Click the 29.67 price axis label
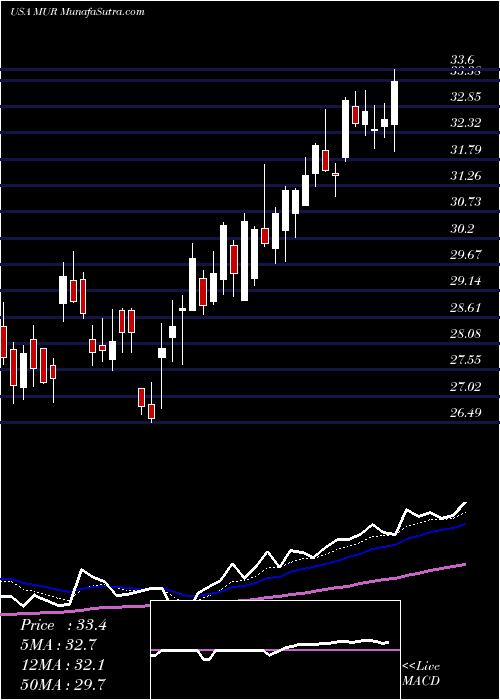The width and height of the screenshot is (500, 700). coord(466,255)
